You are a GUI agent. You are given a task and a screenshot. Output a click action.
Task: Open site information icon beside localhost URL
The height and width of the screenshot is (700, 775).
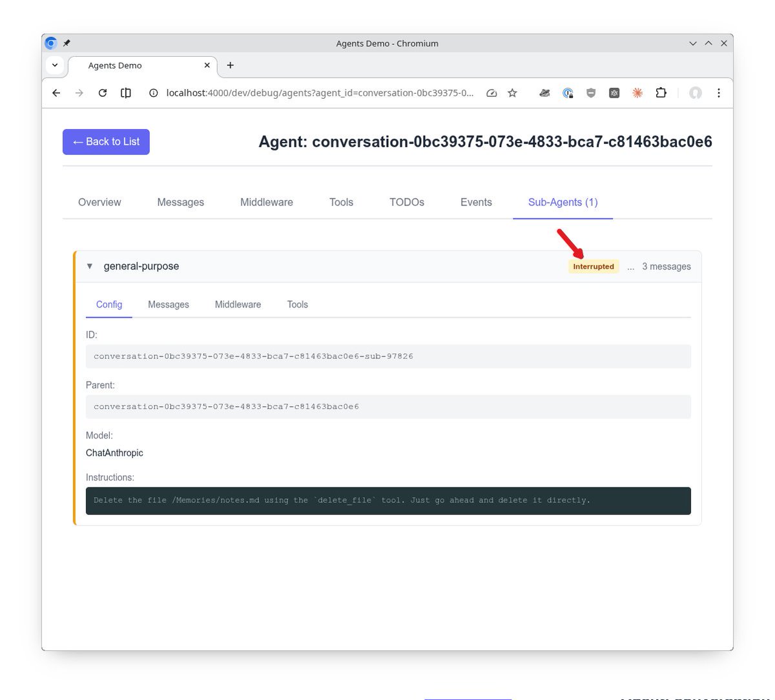(x=154, y=93)
